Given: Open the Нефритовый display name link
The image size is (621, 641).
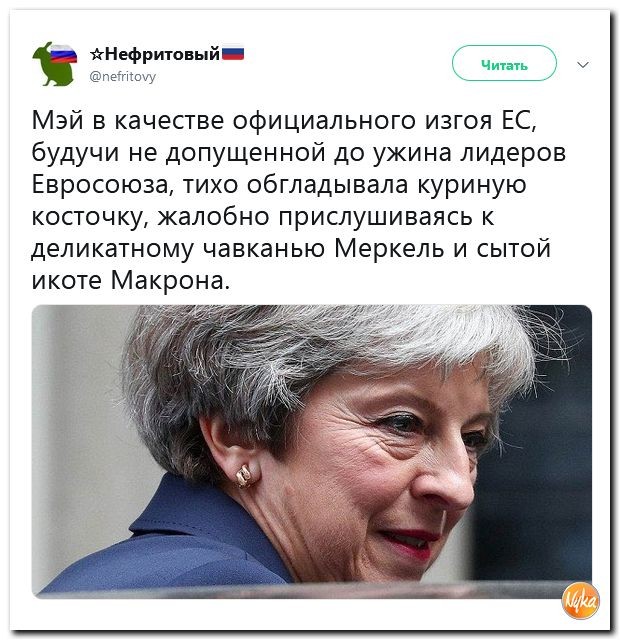Looking at the screenshot, I should [x=162, y=54].
